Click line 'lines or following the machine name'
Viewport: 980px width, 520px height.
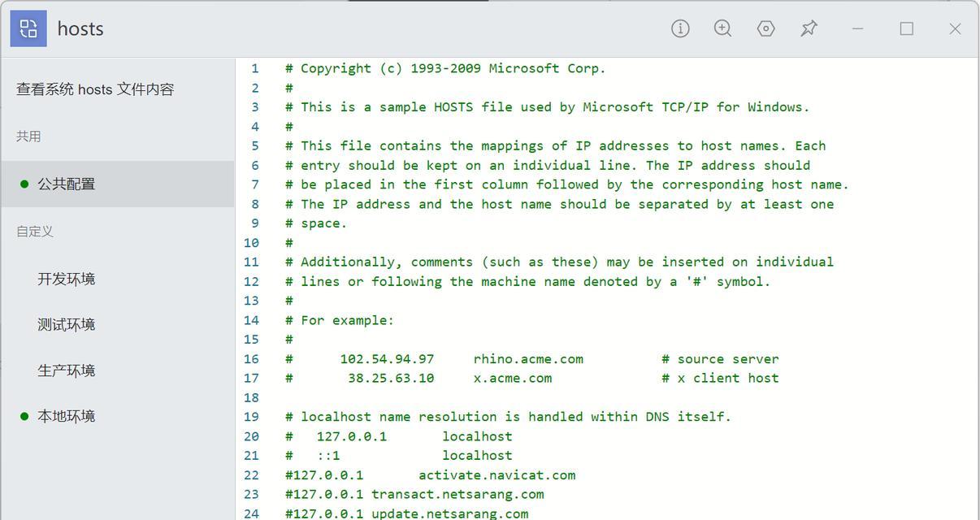[x=527, y=281]
